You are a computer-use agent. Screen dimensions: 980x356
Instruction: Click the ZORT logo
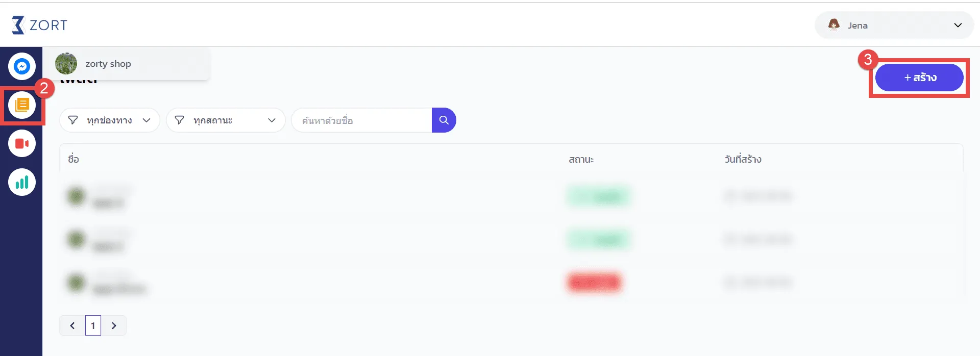40,25
